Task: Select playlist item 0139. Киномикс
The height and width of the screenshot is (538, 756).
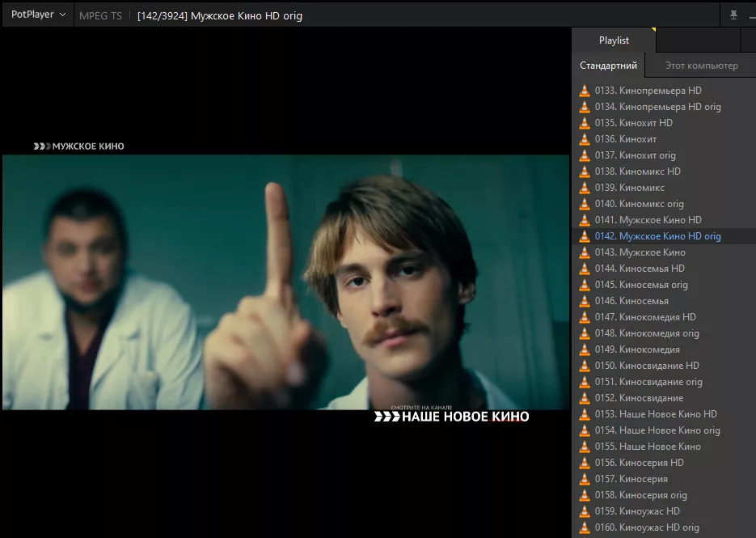Action: (x=664, y=188)
